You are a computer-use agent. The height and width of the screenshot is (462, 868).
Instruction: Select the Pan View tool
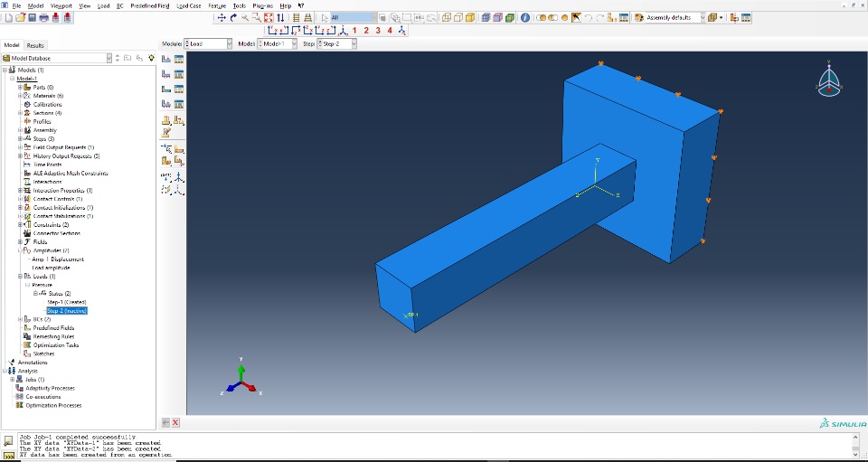(x=222, y=18)
